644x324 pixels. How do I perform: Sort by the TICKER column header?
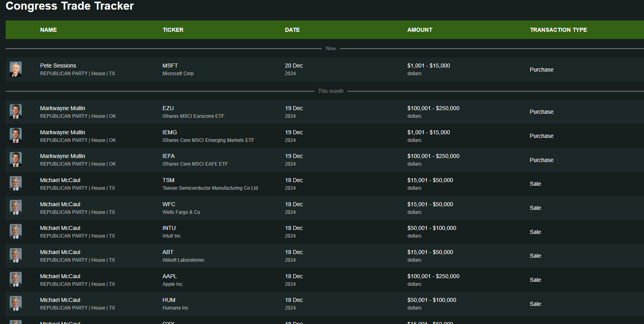(173, 30)
